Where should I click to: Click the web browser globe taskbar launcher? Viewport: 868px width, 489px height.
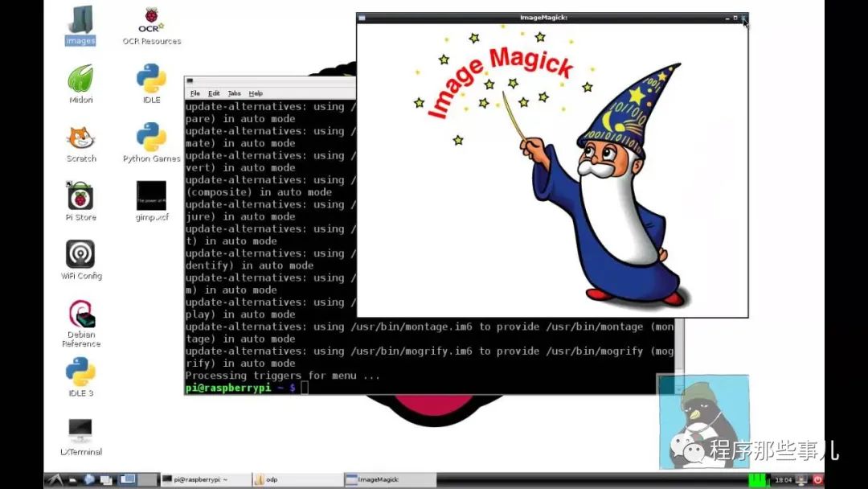pyautogui.click(x=89, y=479)
